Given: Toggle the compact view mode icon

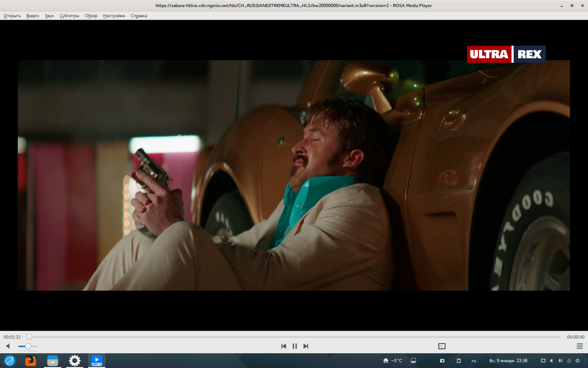Looking at the screenshot, I should pyautogui.click(x=442, y=346).
